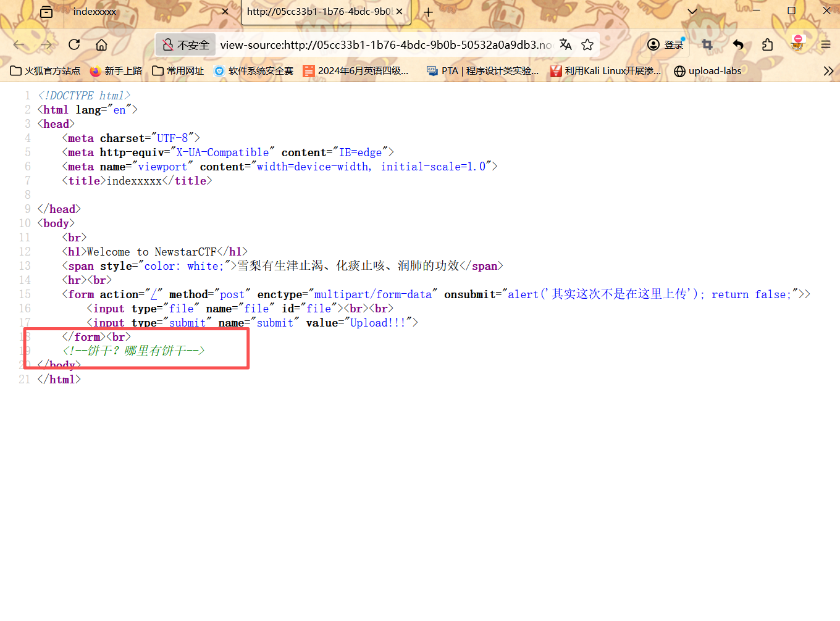
Task: Expand the list all tabs chevron
Action: pyautogui.click(x=692, y=12)
